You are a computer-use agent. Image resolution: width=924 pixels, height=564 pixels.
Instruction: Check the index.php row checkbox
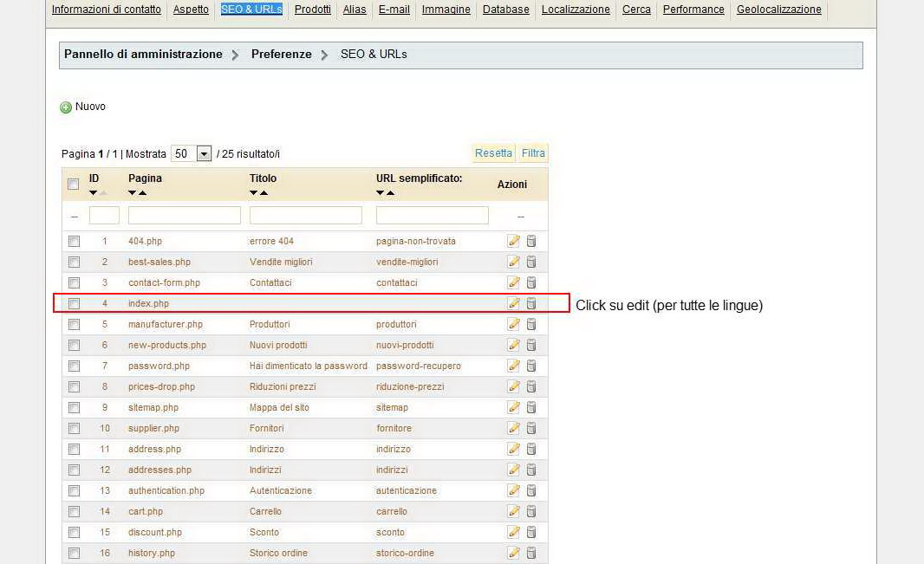tap(74, 303)
